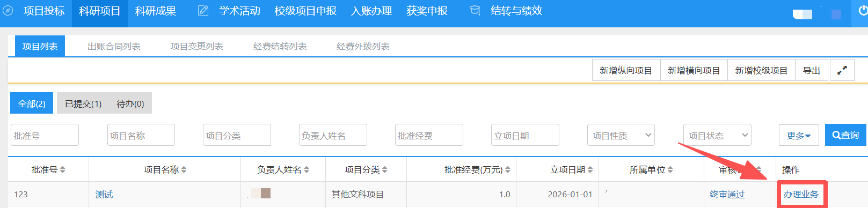
Task: Sort by 批准号 column arrows
Action: pos(63,170)
